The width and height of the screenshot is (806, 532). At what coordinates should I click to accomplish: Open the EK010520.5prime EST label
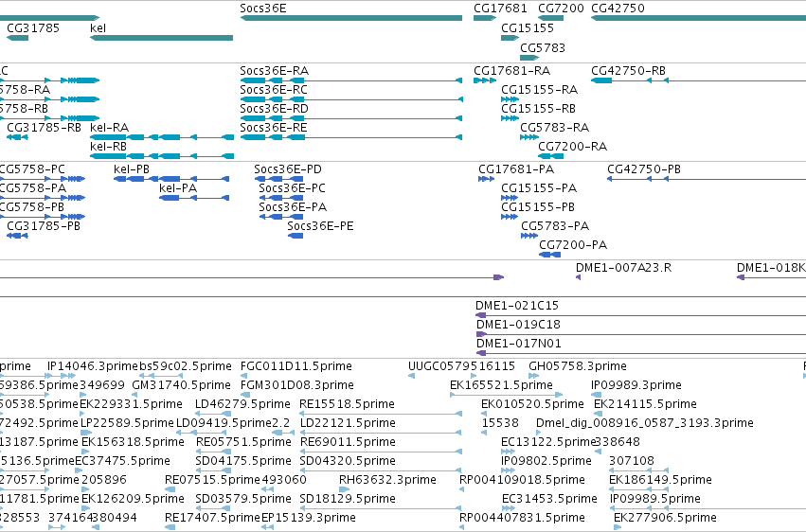pyautogui.click(x=532, y=404)
